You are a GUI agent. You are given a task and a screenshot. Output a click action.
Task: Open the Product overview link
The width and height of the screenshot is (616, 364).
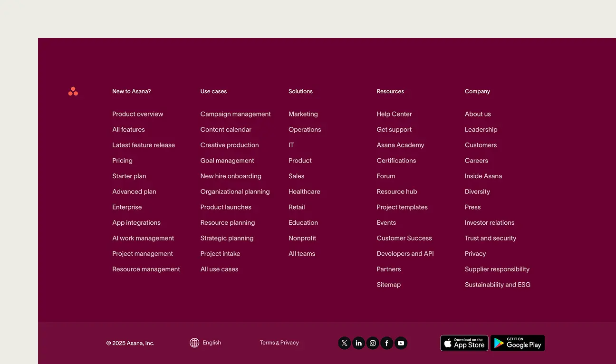point(138,114)
